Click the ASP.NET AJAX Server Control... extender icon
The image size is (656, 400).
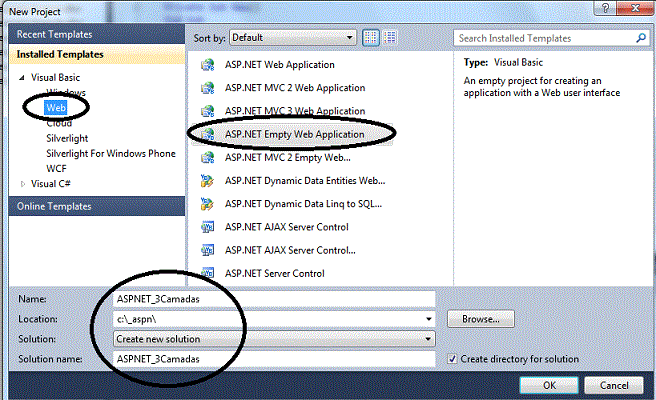(208, 250)
